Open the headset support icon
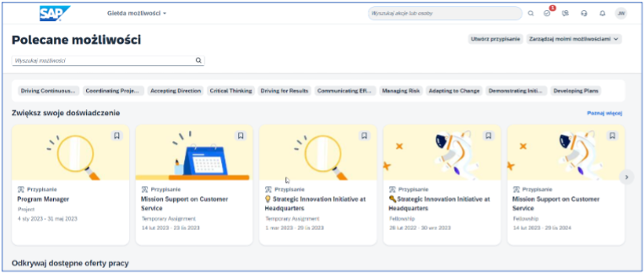Viewport: 644px width, 273px height. tap(584, 13)
